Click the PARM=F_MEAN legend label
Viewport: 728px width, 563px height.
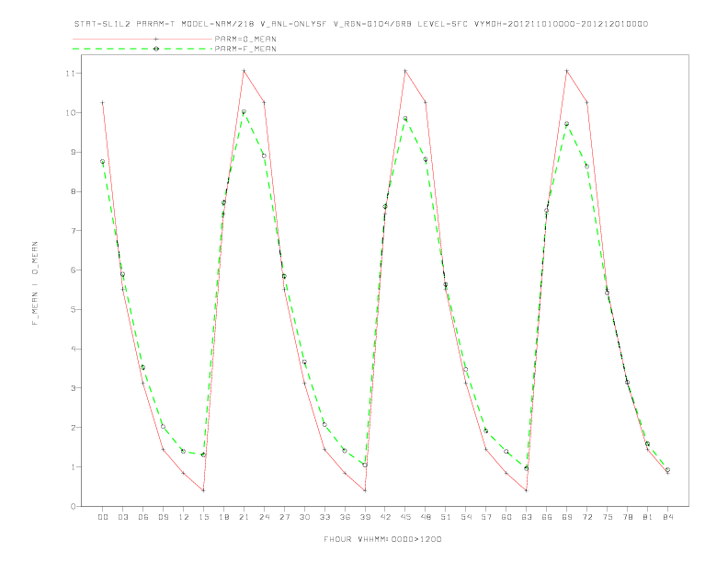click(x=245, y=49)
